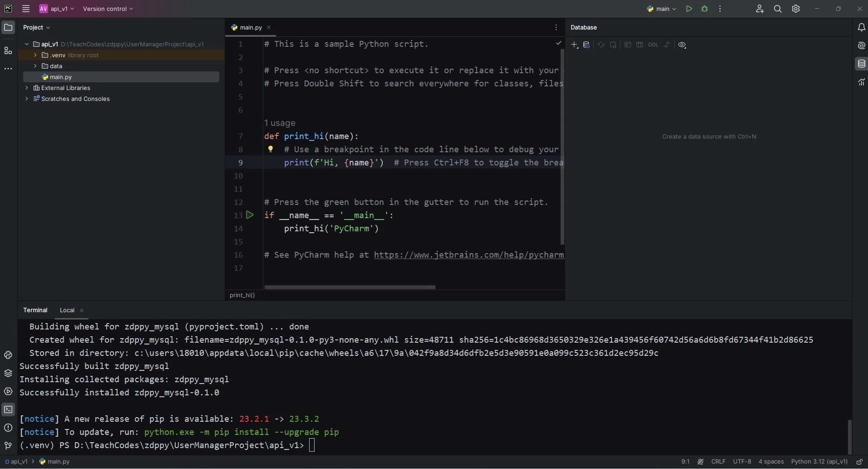This screenshot has height=469, width=868.
Task: Open the JetBrains PyCharm help link
Action: click(468, 255)
